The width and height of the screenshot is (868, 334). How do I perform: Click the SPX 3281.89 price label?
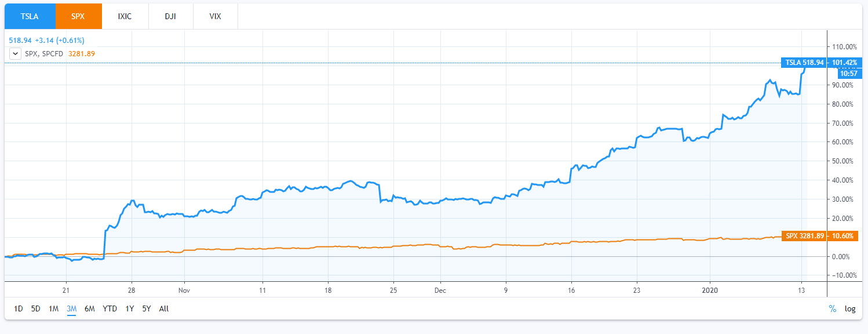coord(804,236)
